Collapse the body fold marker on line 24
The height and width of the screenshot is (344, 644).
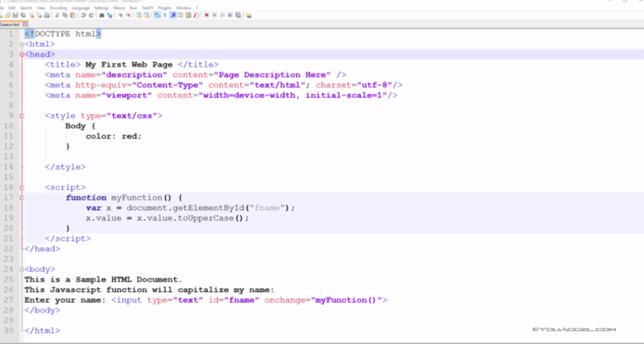(x=22, y=270)
